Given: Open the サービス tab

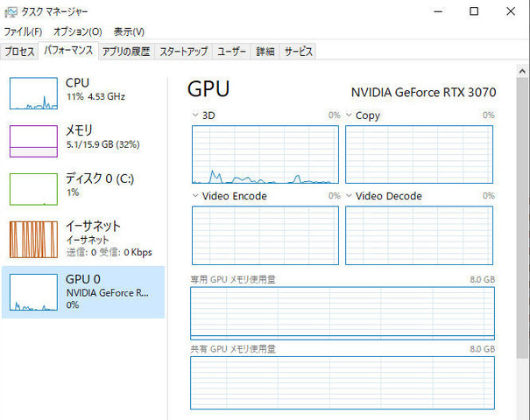Looking at the screenshot, I should (x=298, y=52).
